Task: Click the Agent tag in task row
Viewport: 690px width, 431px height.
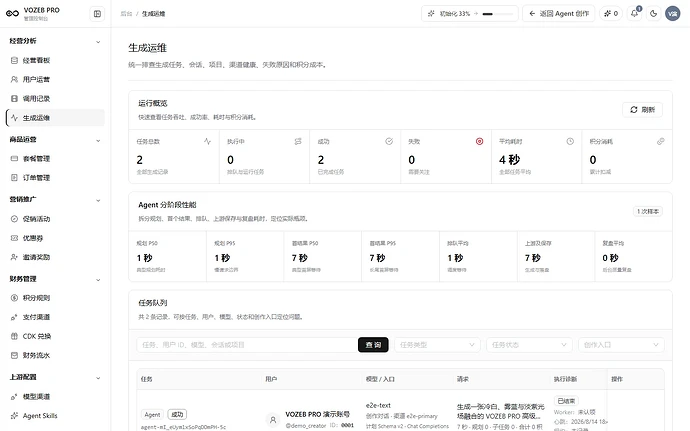Action: (152, 415)
